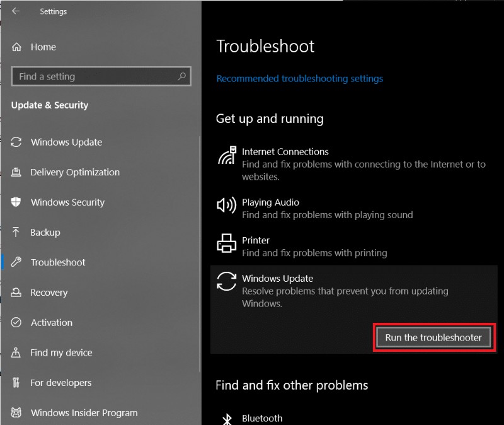Click the search magnifier icon
The height and width of the screenshot is (425, 504).
click(181, 76)
